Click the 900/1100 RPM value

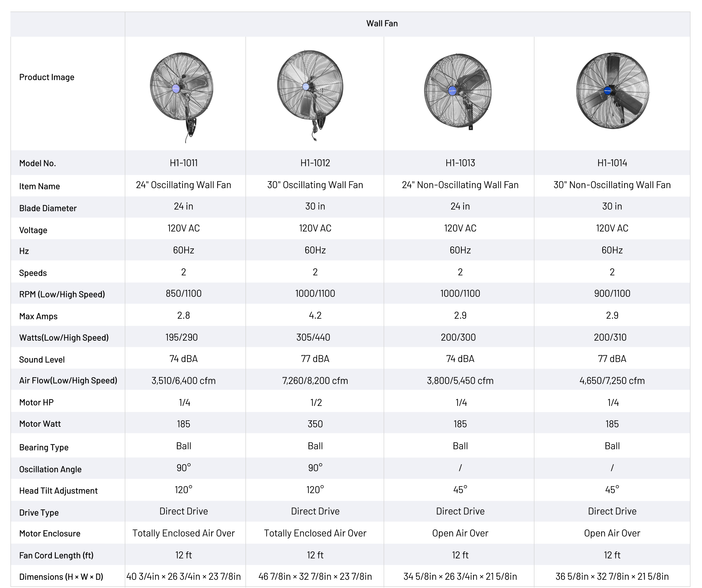click(x=612, y=293)
